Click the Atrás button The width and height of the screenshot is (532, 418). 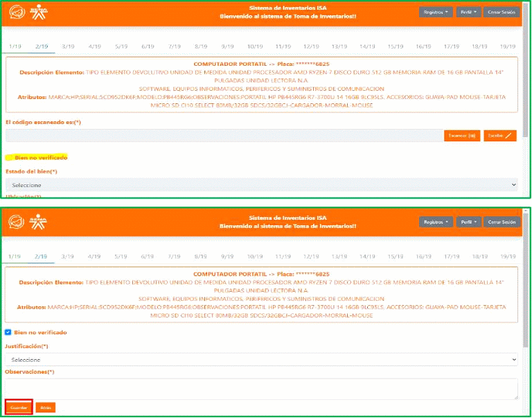pyautogui.click(x=45, y=408)
